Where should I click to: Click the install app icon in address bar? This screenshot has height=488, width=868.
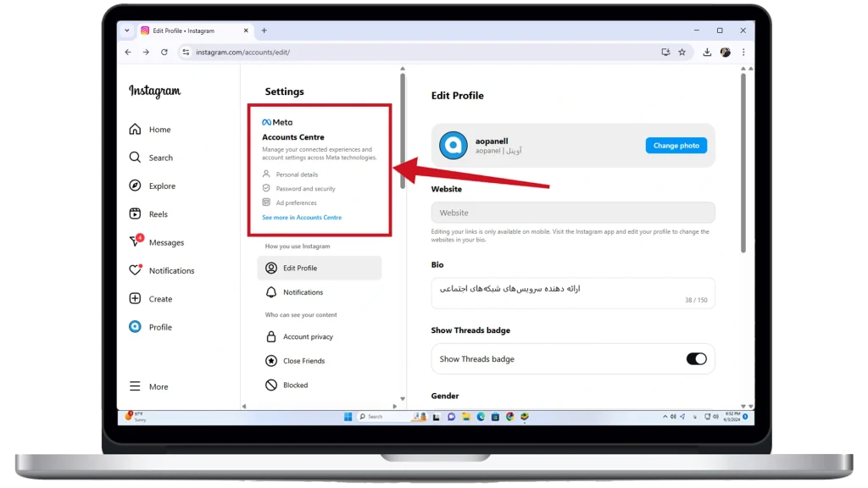click(665, 52)
